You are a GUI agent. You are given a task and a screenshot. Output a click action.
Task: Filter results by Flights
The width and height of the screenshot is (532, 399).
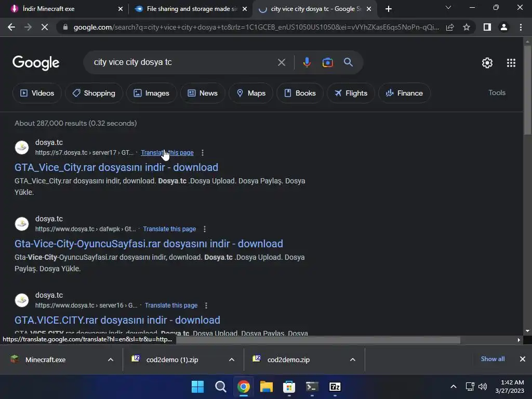pos(351,93)
